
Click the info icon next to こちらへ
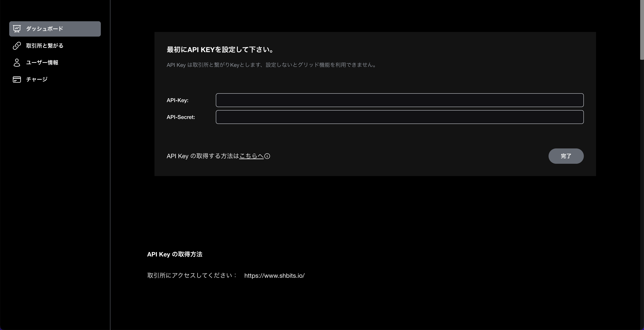(x=267, y=156)
